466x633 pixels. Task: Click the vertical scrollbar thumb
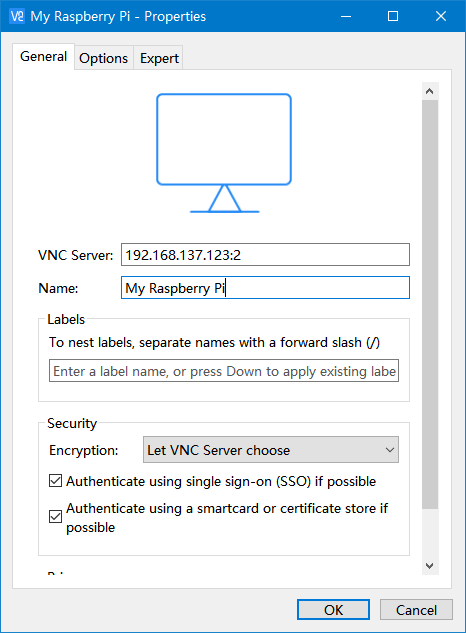[430, 304]
